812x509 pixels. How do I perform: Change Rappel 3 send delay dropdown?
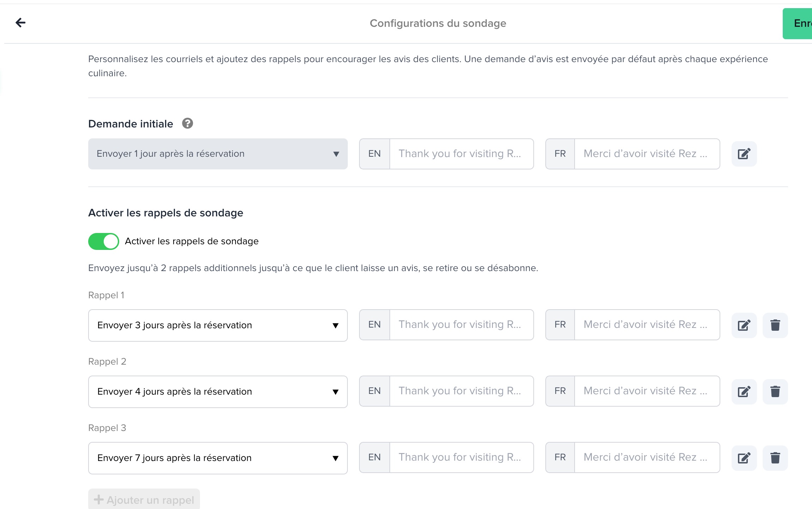point(218,458)
